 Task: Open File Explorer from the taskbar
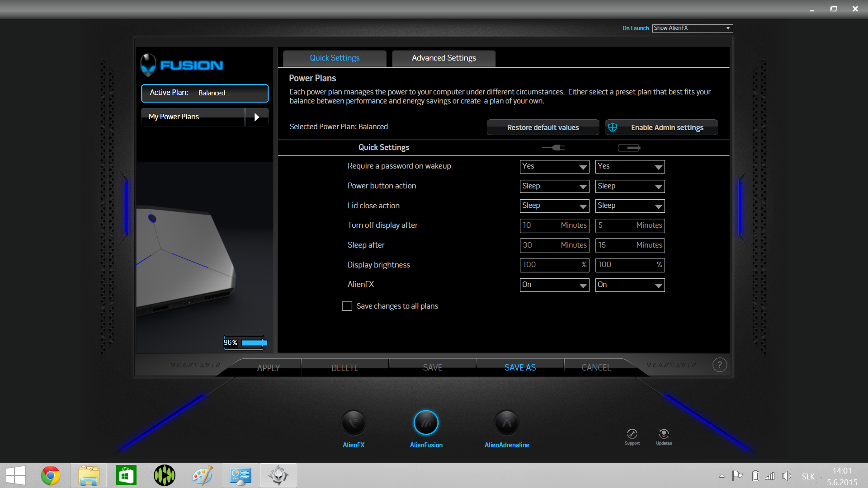click(89, 475)
